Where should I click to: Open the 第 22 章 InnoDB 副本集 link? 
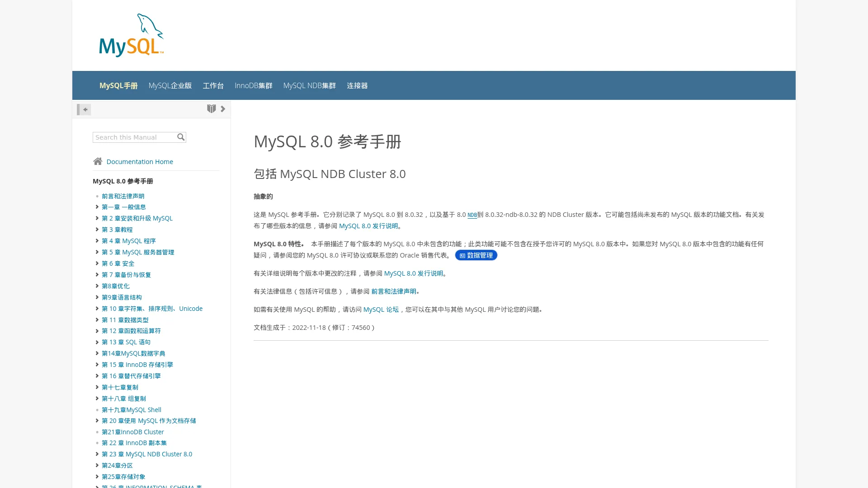(134, 443)
